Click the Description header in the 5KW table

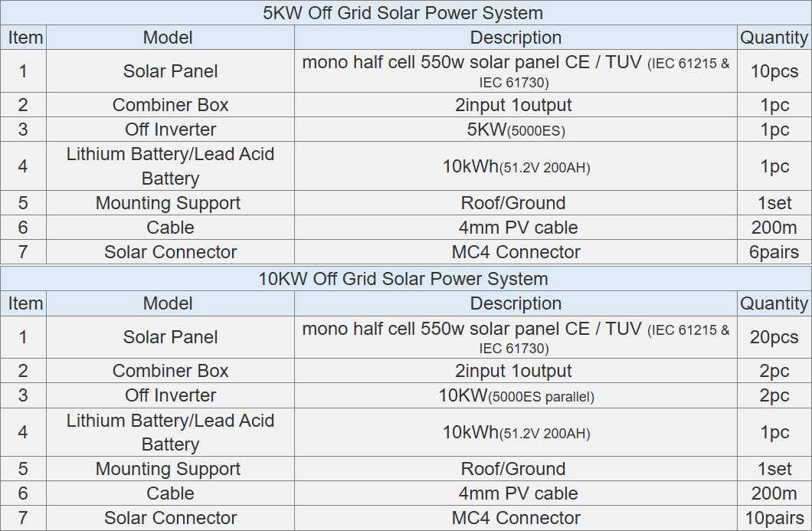516,38
